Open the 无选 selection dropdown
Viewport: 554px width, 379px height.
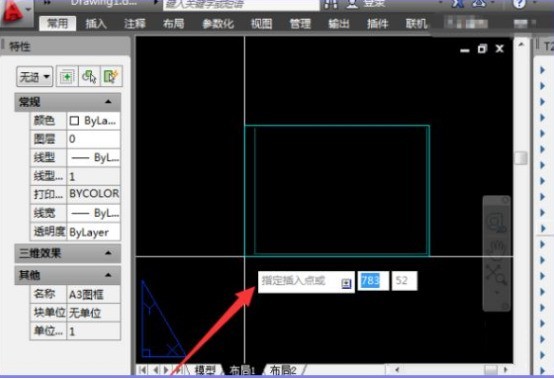pyautogui.click(x=35, y=76)
